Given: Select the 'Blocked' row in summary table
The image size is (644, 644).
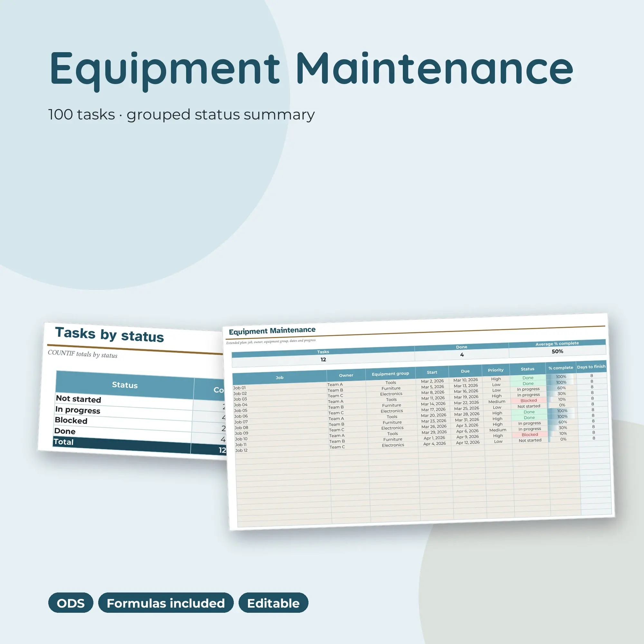Looking at the screenshot, I should 140,423.
